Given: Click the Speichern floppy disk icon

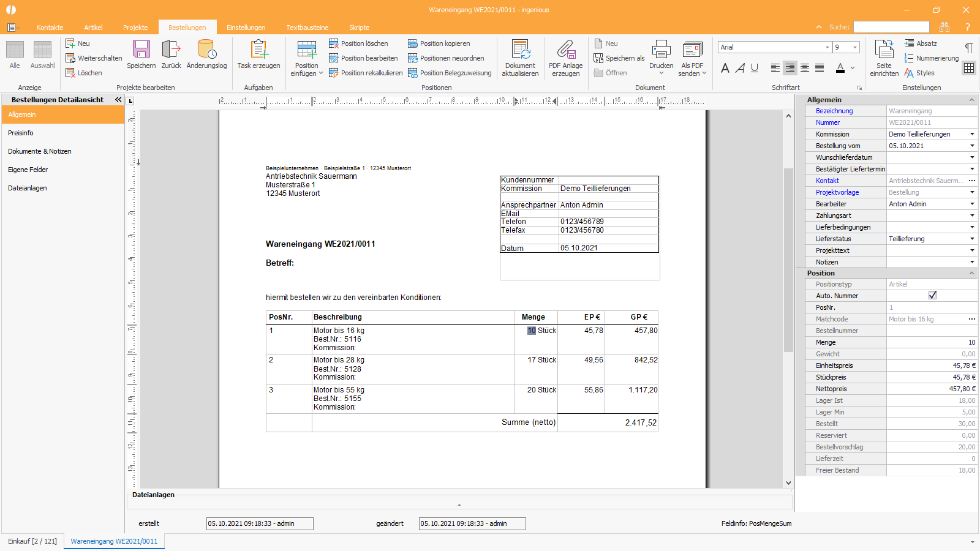Looking at the screenshot, I should (x=141, y=50).
